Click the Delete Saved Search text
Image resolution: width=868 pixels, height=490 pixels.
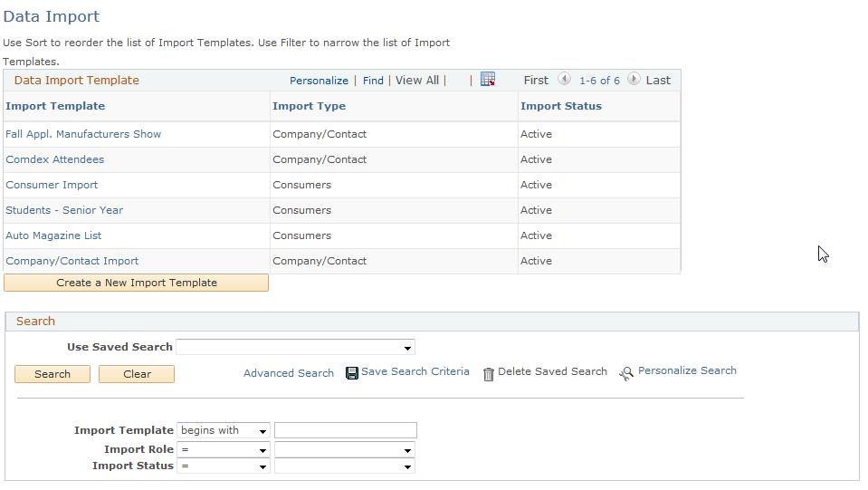(552, 371)
